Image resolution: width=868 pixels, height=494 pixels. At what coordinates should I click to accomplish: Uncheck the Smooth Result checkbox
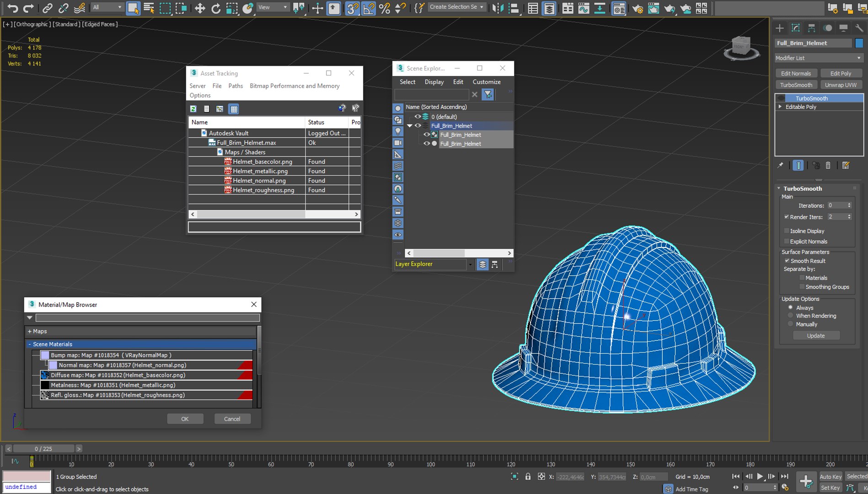787,261
